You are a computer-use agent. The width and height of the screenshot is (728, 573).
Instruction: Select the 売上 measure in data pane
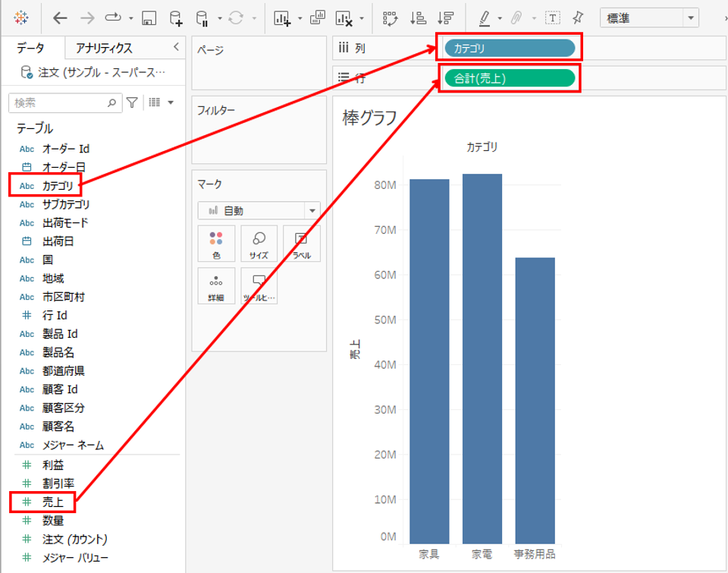coord(52,502)
